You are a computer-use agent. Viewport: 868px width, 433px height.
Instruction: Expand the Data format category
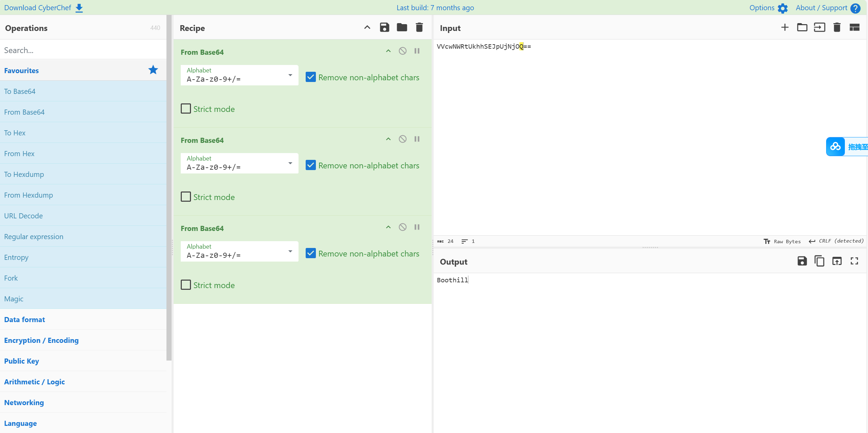click(x=83, y=319)
